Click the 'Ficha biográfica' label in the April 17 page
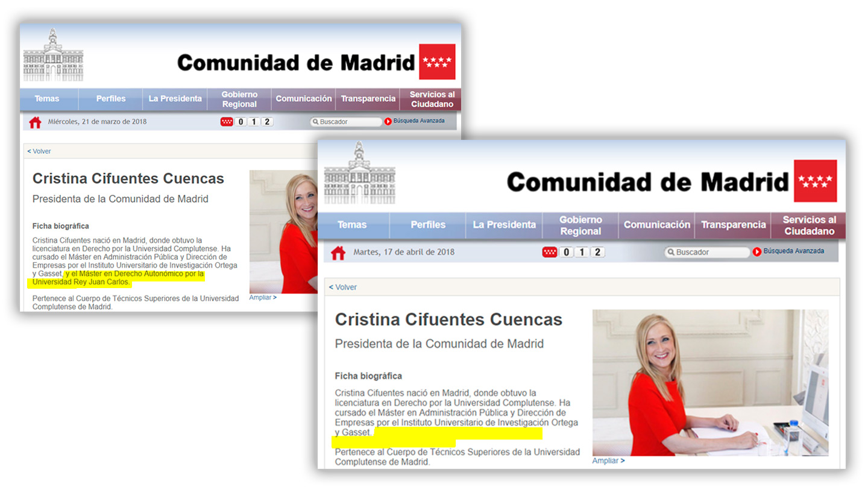868x487 pixels. point(368,376)
